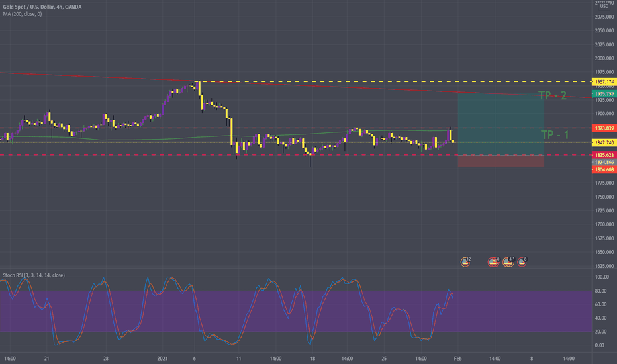Click the red 1804.608 stop price label
Viewport: 617px width, 364px height.
click(604, 169)
